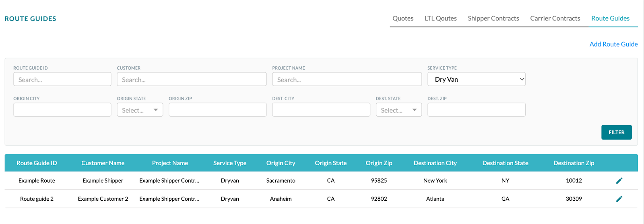This screenshot has height=224, width=644.
Task: Expand the Origin State select dropdown
Action: click(x=140, y=110)
